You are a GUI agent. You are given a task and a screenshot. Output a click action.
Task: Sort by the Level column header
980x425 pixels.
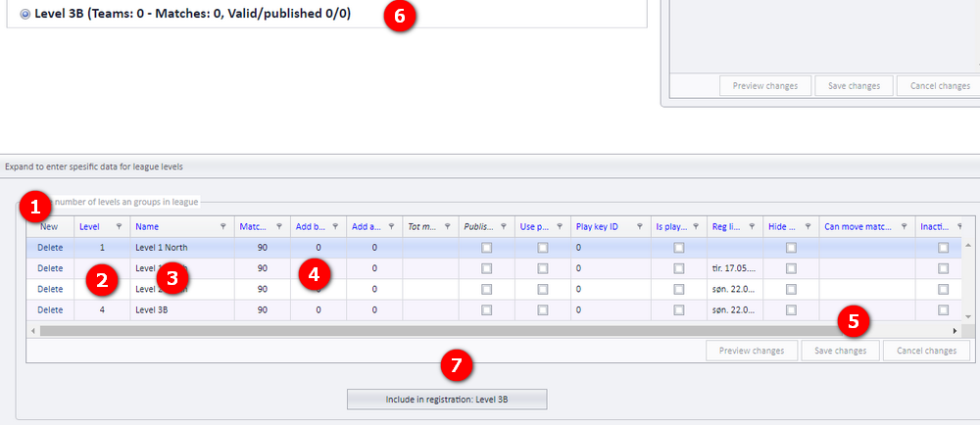(89, 226)
